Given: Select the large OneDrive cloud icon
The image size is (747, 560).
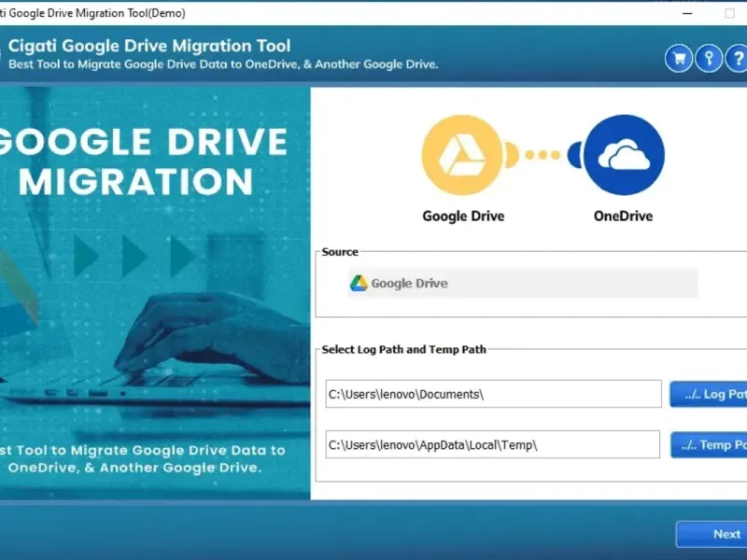Looking at the screenshot, I should pos(624,155).
